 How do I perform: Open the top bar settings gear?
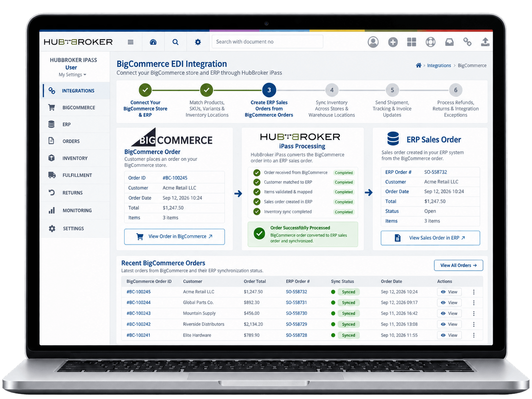[198, 42]
